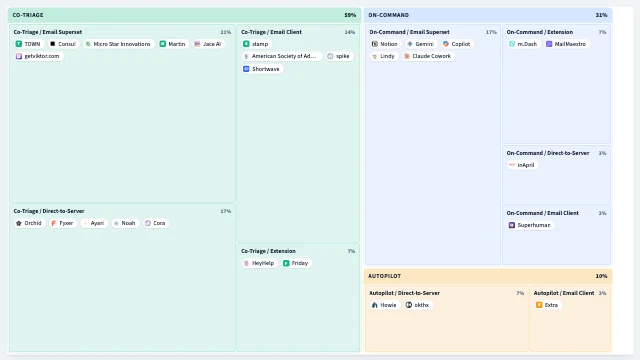The width and height of the screenshot is (640, 360).
Task: Open the Micro Star Innovations chip
Action: (x=118, y=44)
